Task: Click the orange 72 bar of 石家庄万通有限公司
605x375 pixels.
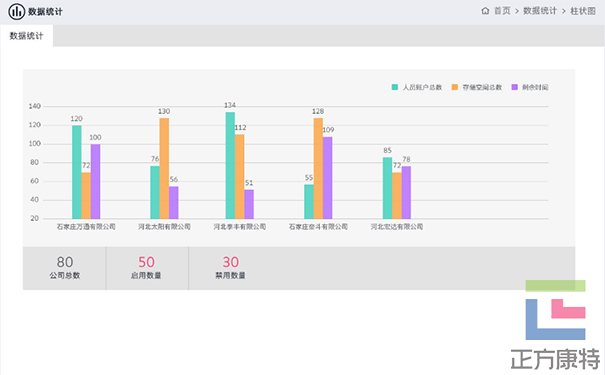Action: pos(86,196)
